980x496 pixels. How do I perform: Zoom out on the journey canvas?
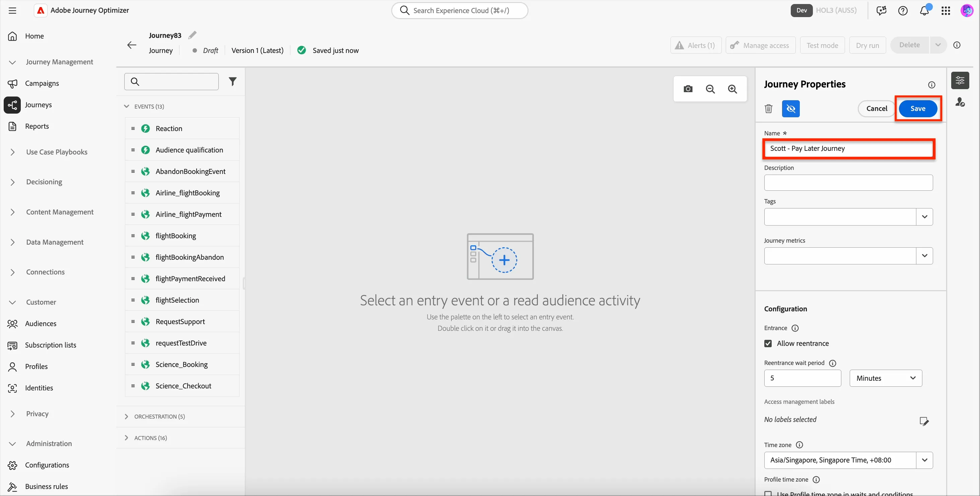710,89
